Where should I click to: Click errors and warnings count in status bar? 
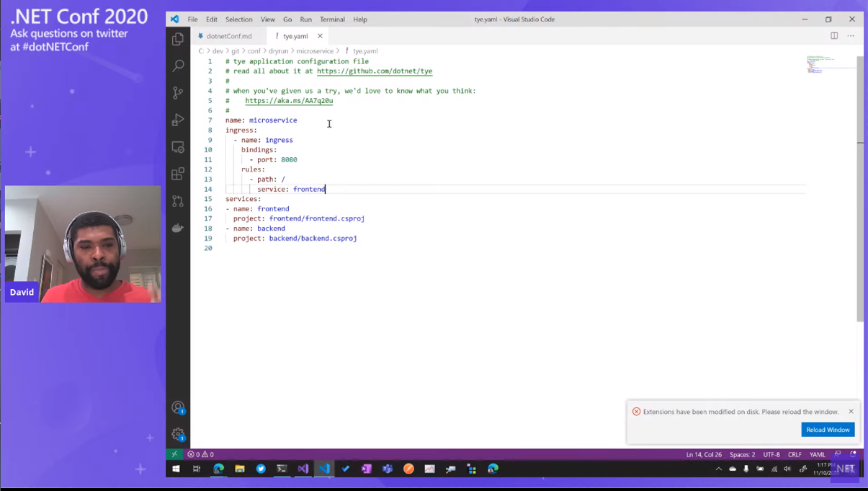pos(201,455)
